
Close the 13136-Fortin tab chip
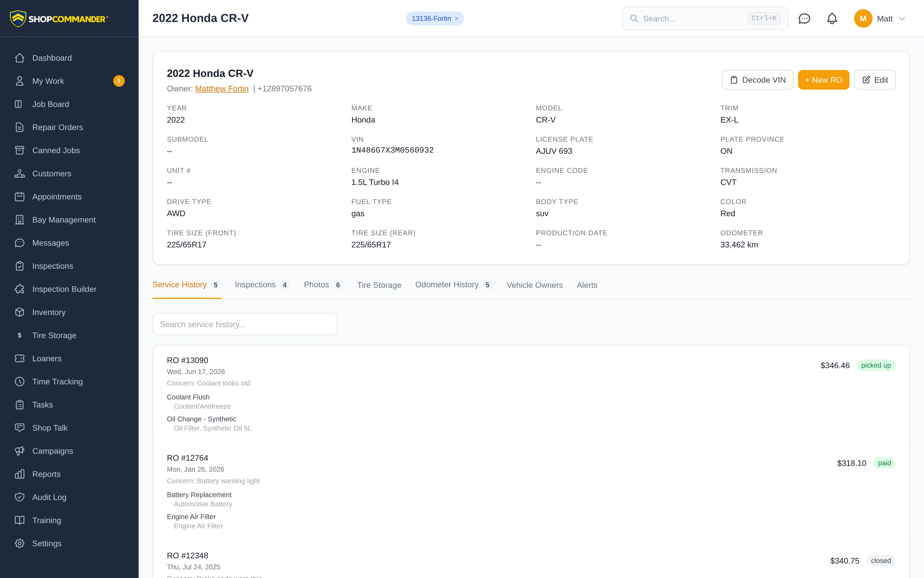[457, 18]
